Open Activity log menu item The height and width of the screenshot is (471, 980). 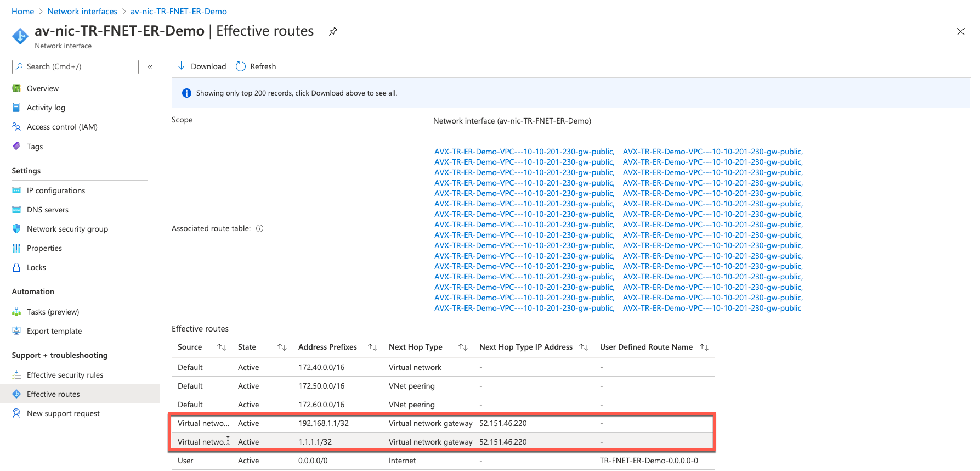click(x=46, y=108)
